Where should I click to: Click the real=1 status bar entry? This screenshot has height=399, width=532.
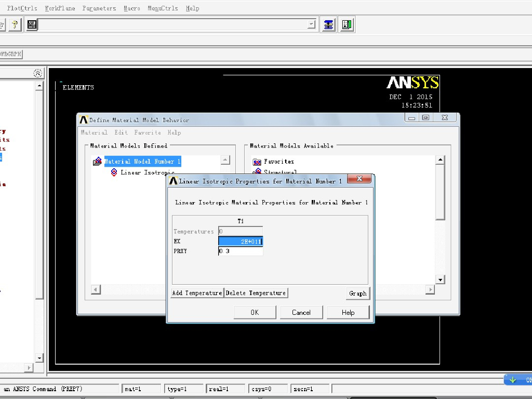(225, 389)
